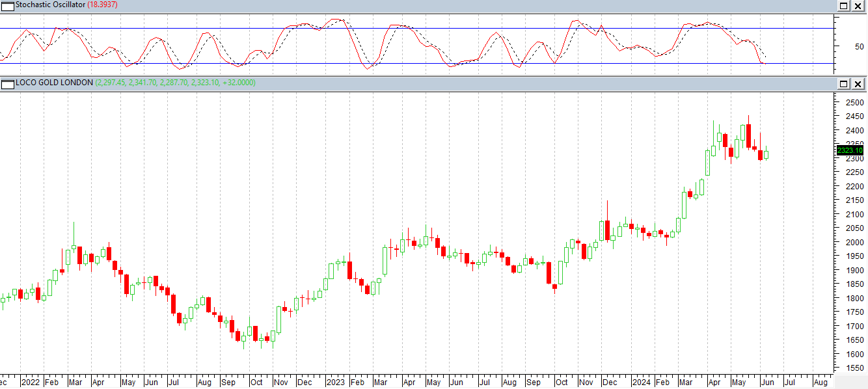Maximize the Stochastic Oscillator pane
This screenshot has height=389, width=868.
[844, 5]
